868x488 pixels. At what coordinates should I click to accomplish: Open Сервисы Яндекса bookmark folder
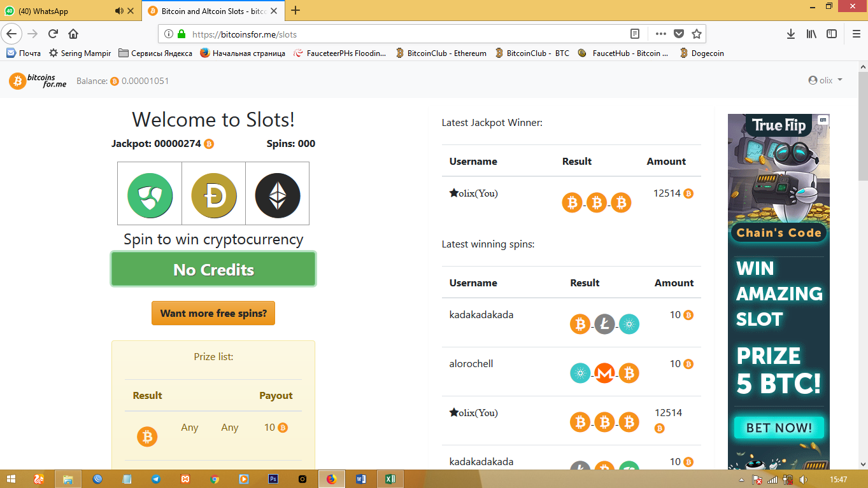click(x=155, y=53)
